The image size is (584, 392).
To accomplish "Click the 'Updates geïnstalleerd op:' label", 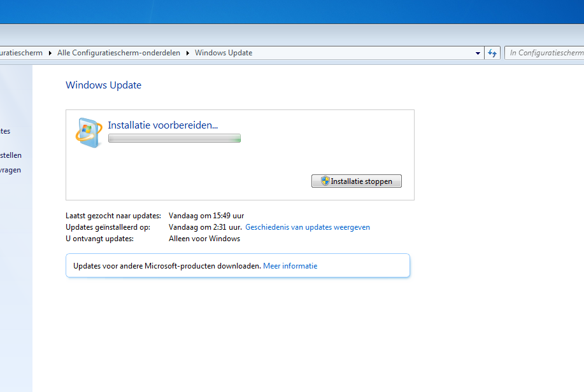I will (x=108, y=227).
